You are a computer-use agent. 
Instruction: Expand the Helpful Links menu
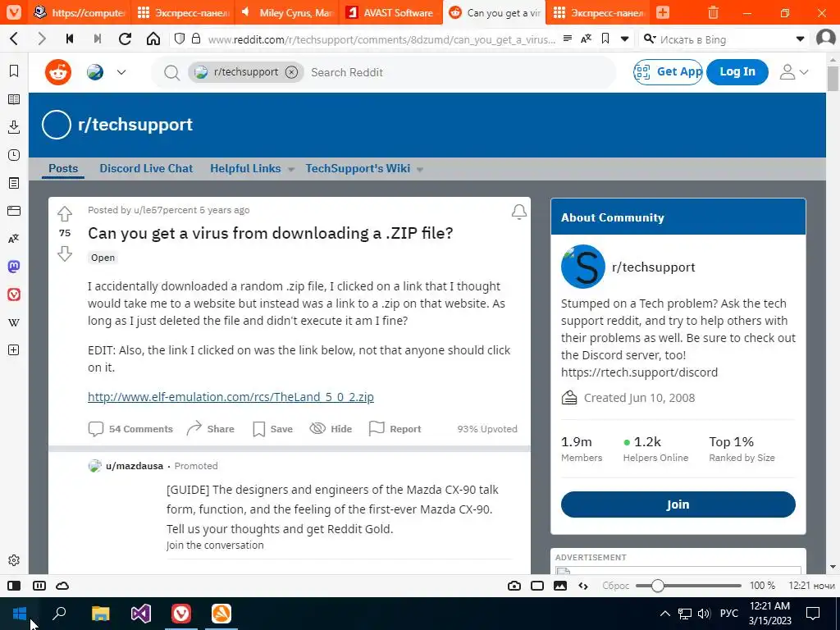pos(253,168)
